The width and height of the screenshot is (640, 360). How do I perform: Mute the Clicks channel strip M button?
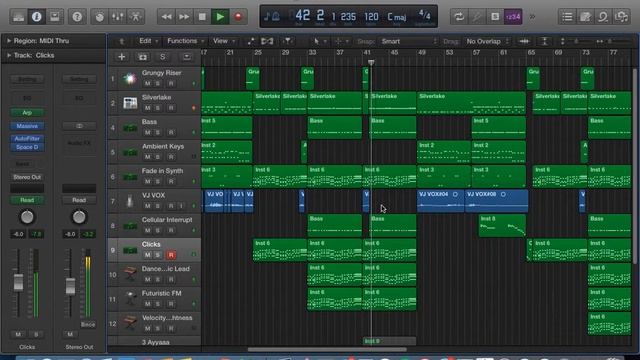18,334
